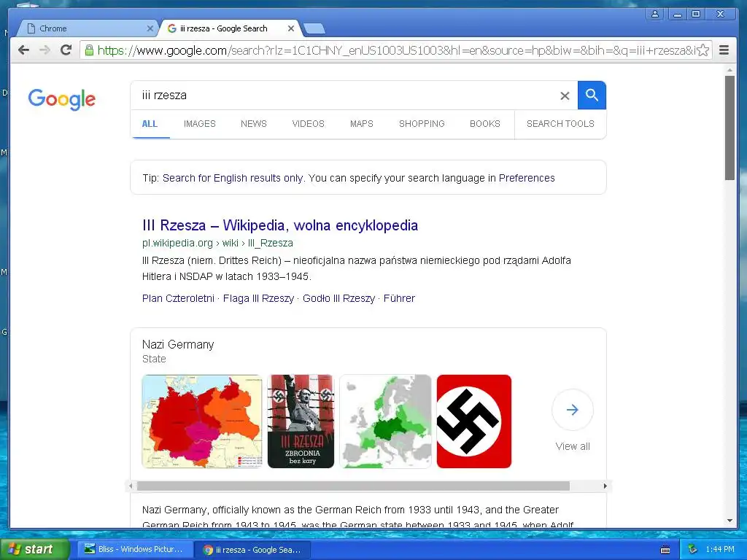Close the first Chrome tab
This screenshot has height=560, width=747.
[150, 28]
